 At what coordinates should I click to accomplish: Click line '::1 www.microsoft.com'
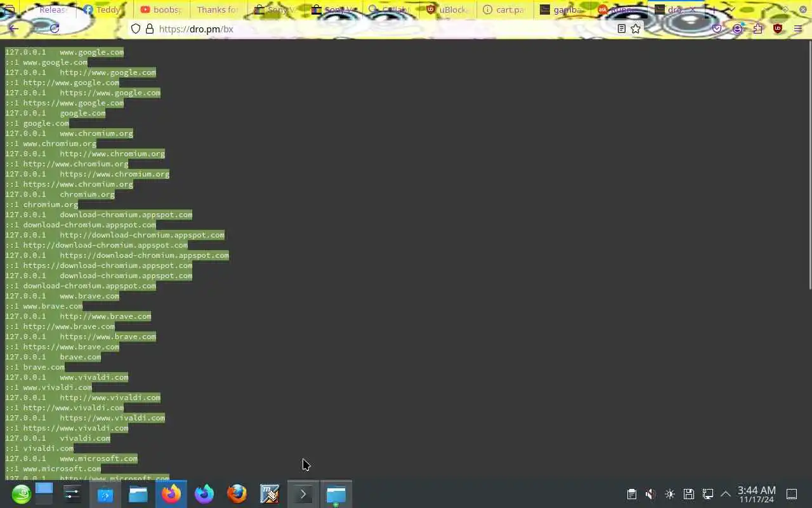(53, 469)
